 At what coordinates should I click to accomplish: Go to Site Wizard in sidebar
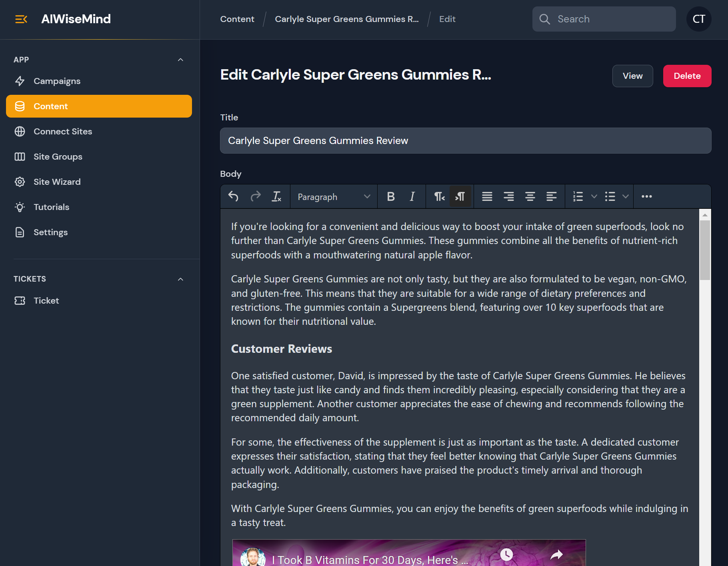pyautogui.click(x=57, y=182)
